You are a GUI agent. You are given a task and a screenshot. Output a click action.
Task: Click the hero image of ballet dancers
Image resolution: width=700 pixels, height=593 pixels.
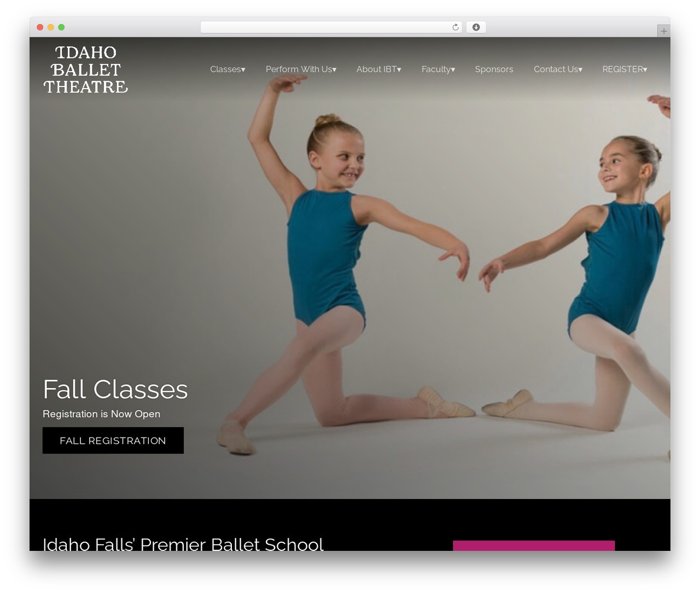[350, 268]
